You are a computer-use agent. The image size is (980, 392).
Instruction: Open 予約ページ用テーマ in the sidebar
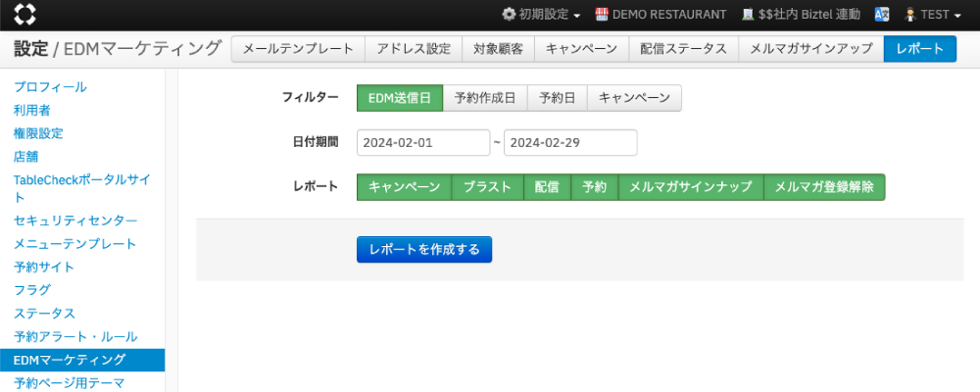(x=70, y=382)
